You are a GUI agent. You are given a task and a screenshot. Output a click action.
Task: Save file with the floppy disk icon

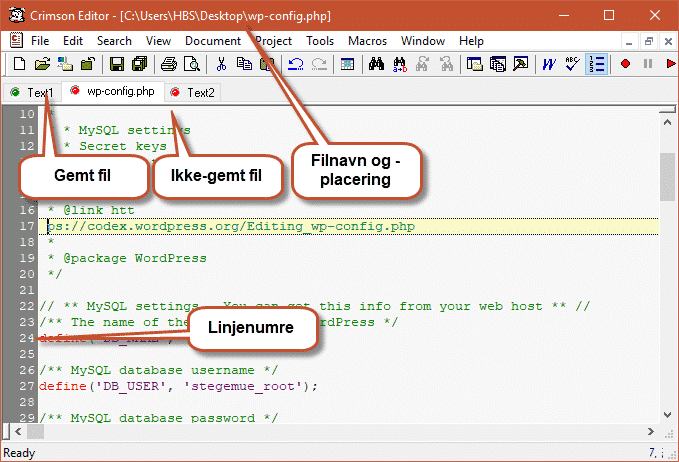(116, 64)
